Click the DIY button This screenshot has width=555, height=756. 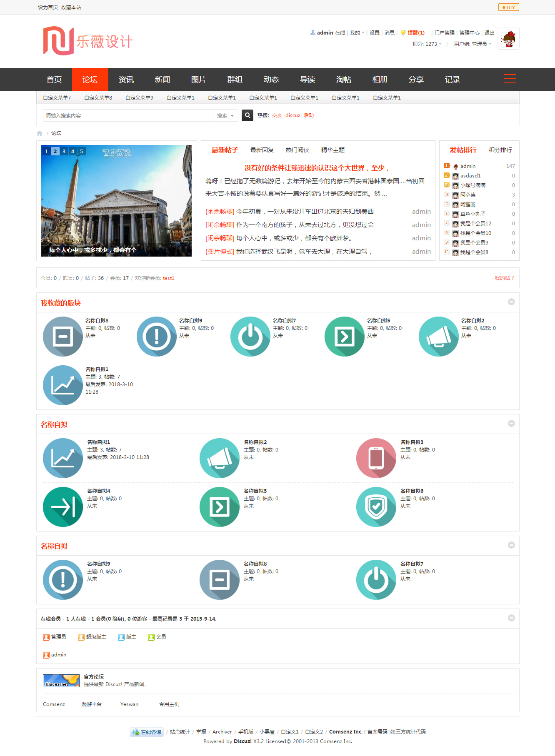(508, 7)
